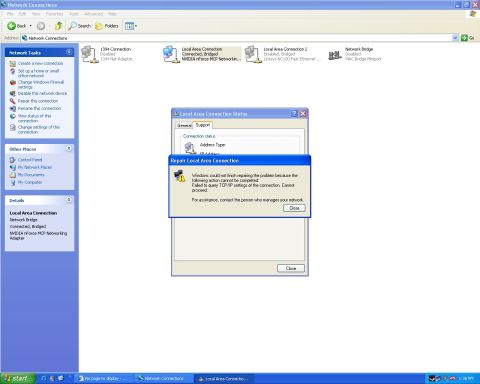
Task: Click Change settings of this connection
Action: [39, 129]
